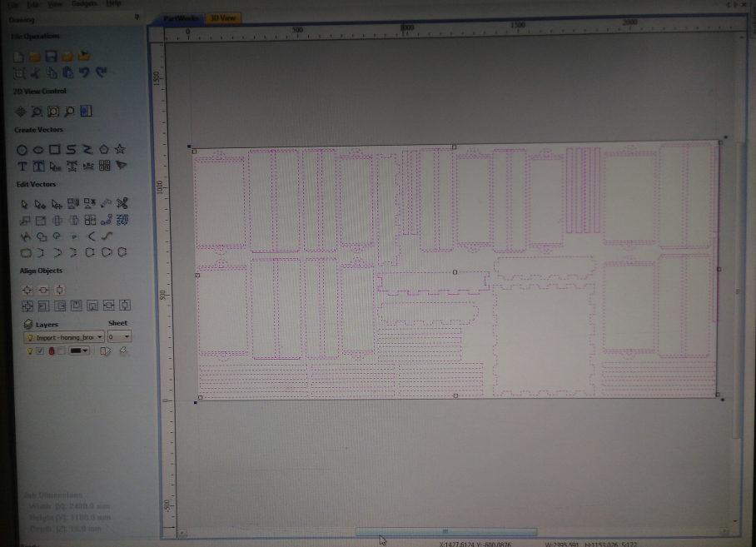This screenshot has height=547, width=756.
Task: Click the Draw Circle tool
Action: [22, 151]
